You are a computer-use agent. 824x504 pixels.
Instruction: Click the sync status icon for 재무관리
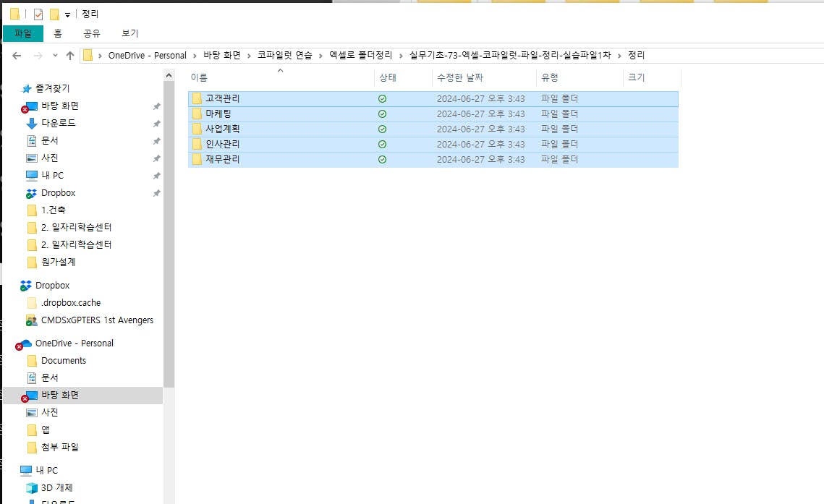pyautogui.click(x=382, y=160)
